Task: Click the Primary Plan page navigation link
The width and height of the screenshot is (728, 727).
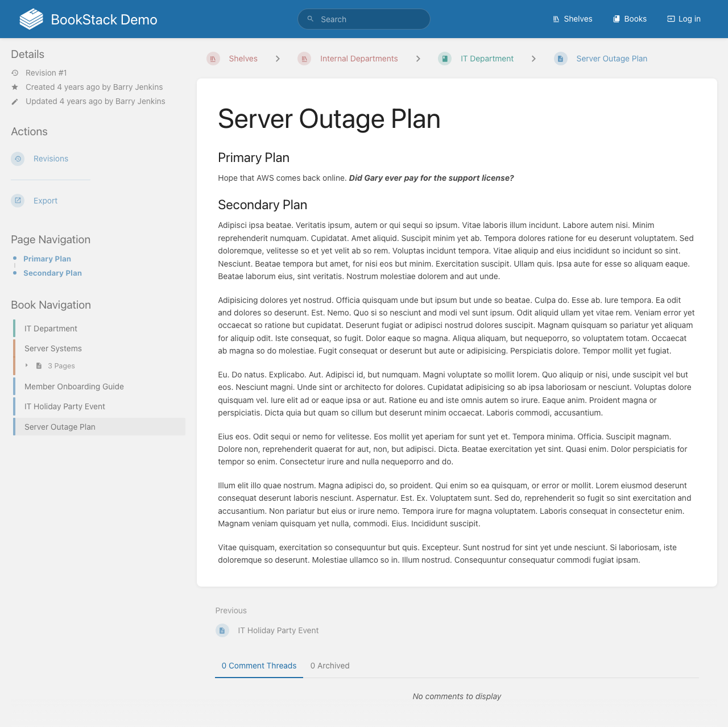Action: (47, 259)
